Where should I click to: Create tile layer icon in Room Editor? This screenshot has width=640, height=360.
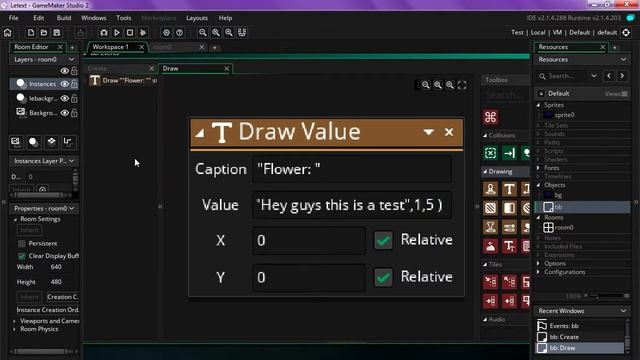click(x=51, y=142)
